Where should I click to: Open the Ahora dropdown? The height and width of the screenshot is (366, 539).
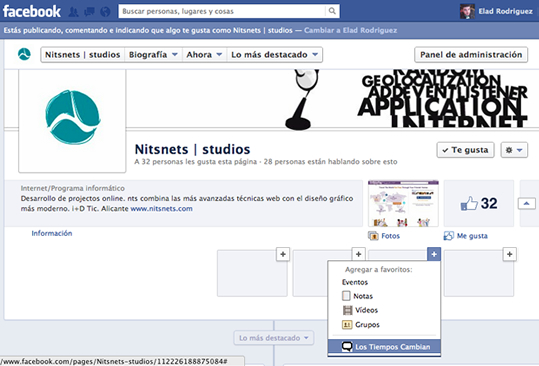pyautogui.click(x=205, y=55)
